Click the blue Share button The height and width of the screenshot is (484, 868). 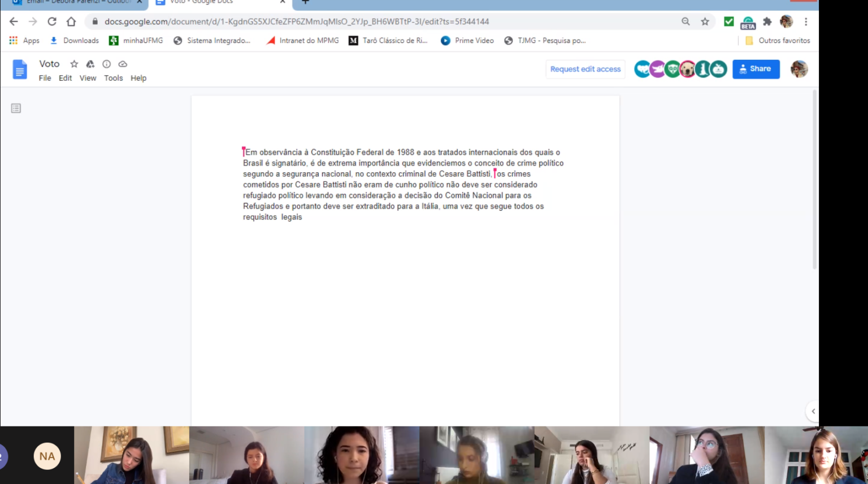click(756, 69)
